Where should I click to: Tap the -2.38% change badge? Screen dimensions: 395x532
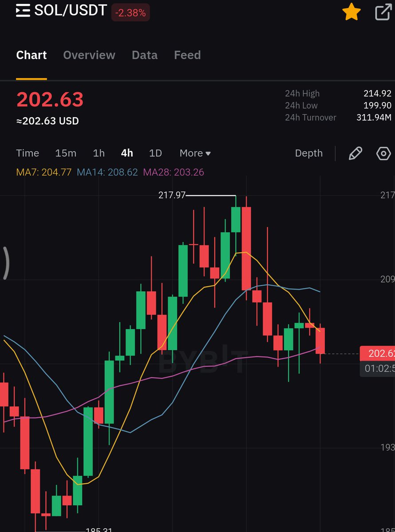130,13
